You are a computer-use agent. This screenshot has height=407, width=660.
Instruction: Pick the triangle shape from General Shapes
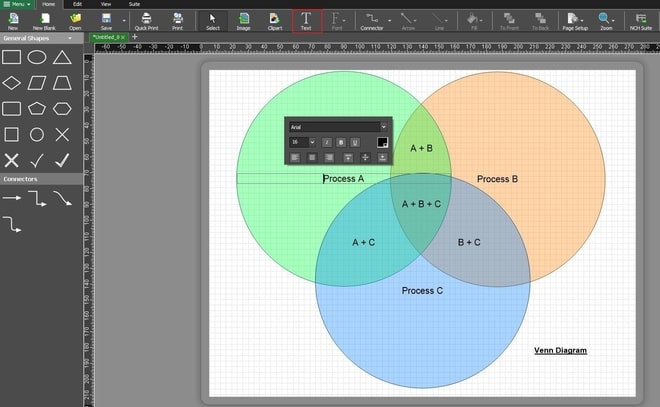tap(62, 57)
